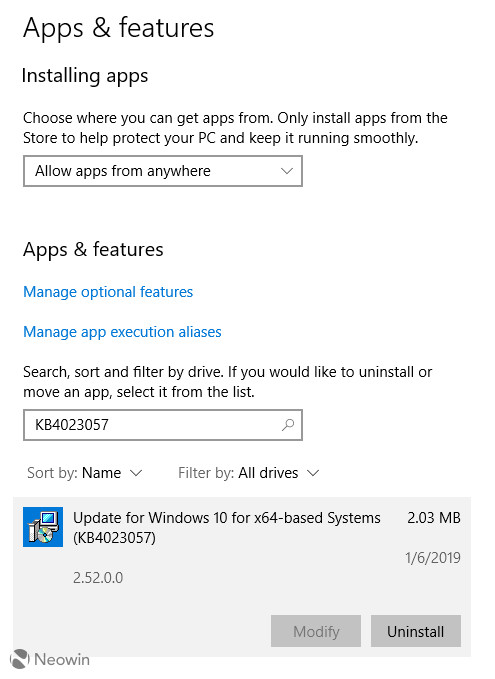Open Manage optional features link
Image resolution: width=495 pixels, height=679 pixels.
click(x=108, y=292)
